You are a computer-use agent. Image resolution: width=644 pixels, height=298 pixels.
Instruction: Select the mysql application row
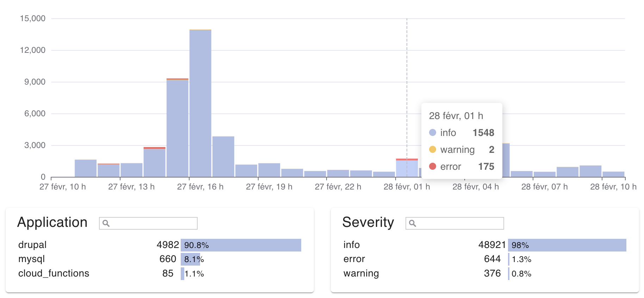point(32,259)
